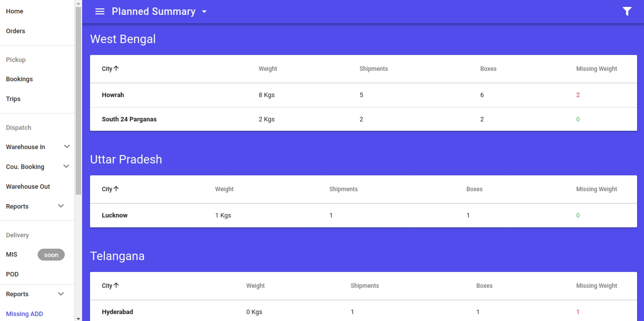Click sidebar scrollbar down arrow
The width and height of the screenshot is (644, 321).
click(x=78, y=319)
